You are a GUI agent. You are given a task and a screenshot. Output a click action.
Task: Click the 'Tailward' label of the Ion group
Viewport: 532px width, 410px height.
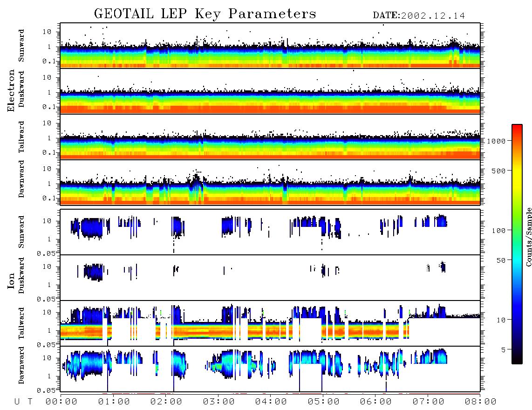(21, 323)
